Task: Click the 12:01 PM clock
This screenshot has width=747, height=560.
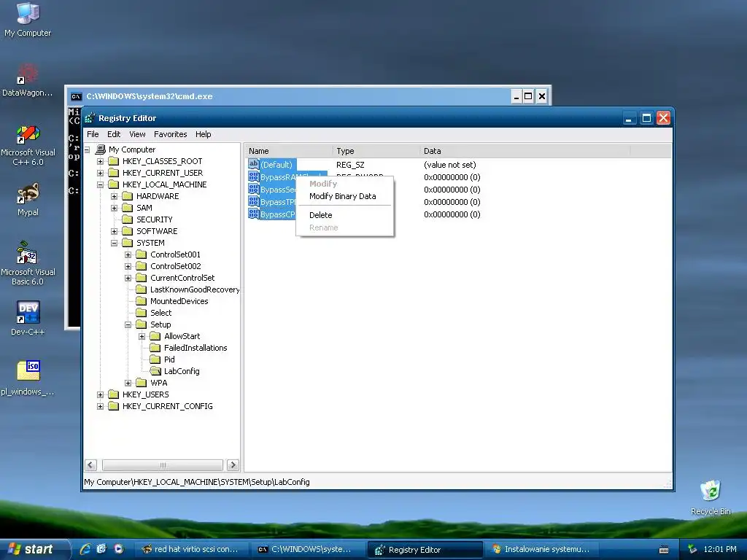Action: [720, 549]
